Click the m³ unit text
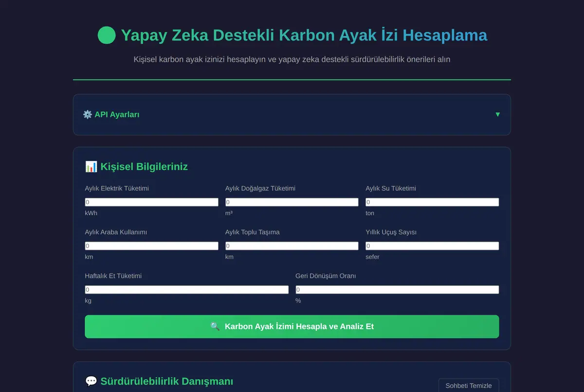584x392 pixels. (229, 214)
